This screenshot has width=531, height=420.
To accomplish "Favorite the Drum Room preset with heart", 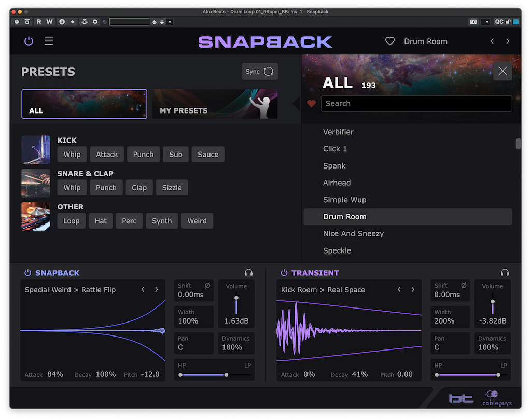I will 390,41.
